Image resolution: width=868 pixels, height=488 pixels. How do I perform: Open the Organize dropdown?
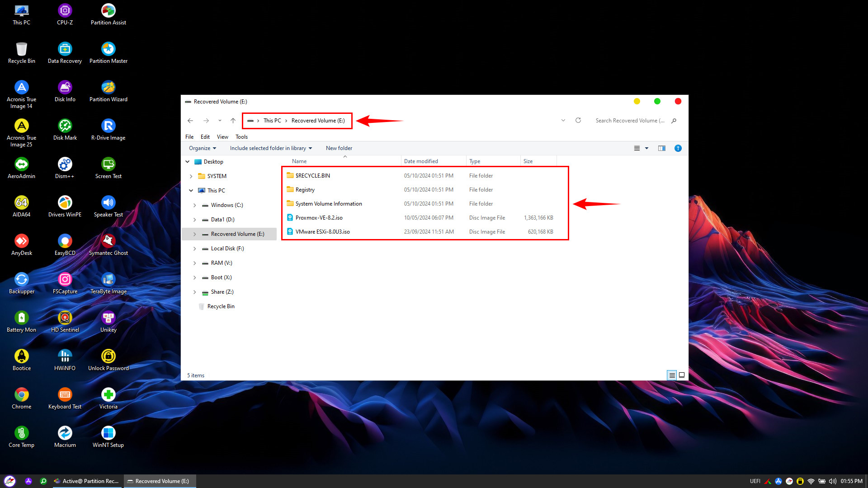(x=202, y=148)
